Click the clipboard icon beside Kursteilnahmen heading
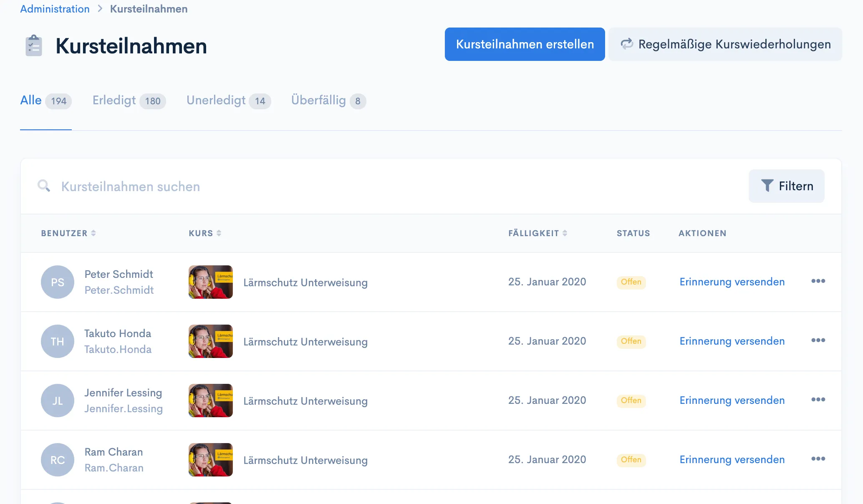This screenshot has height=504, width=863. click(34, 45)
